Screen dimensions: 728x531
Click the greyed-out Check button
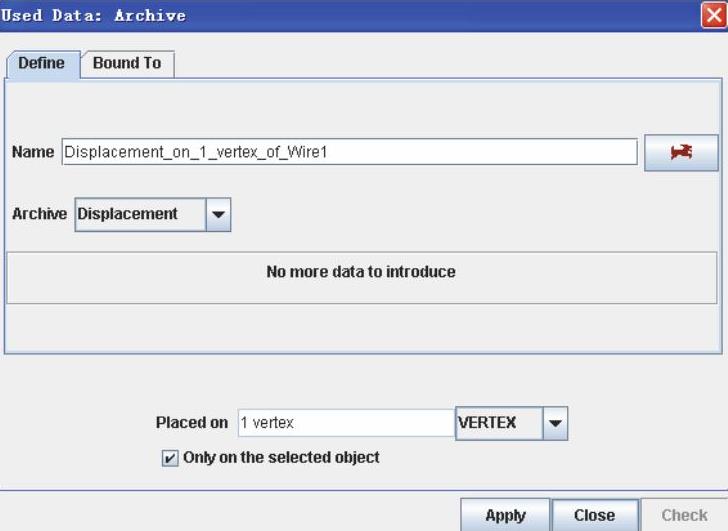[684, 515]
